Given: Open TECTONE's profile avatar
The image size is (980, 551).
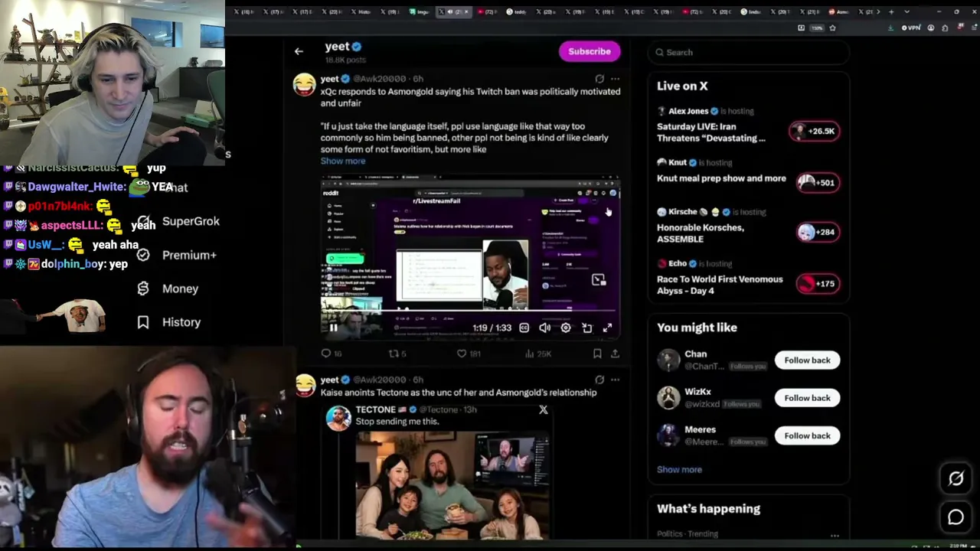Looking at the screenshot, I should tap(338, 418).
